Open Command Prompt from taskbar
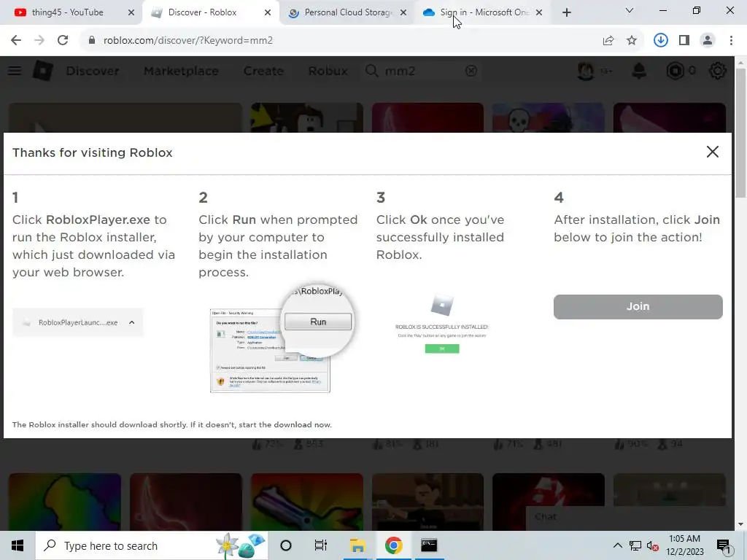This screenshot has height=560, width=747. tap(429, 545)
